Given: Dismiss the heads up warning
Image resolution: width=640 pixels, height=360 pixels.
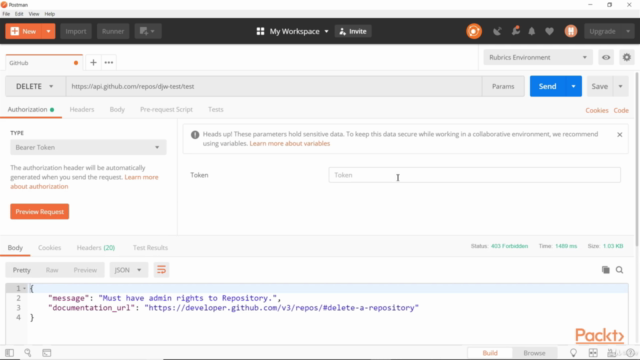Looking at the screenshot, I should 620,135.
